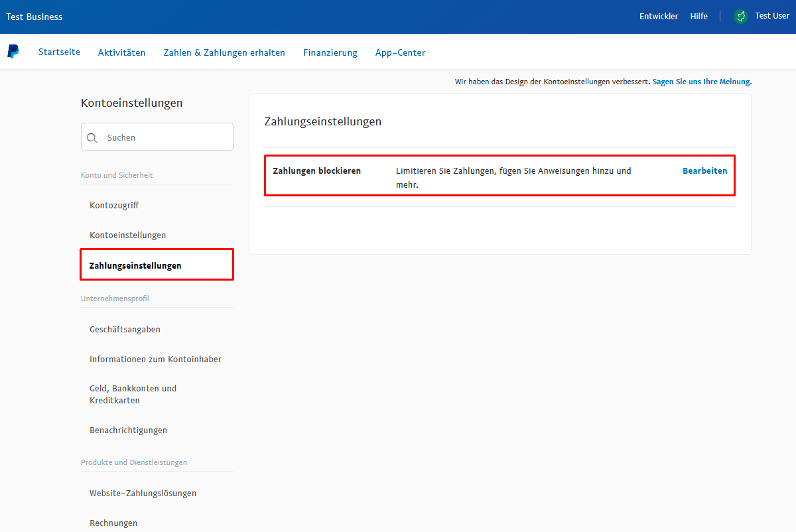The height and width of the screenshot is (532, 796).
Task: Open the App-Center menu item
Action: 401,52
